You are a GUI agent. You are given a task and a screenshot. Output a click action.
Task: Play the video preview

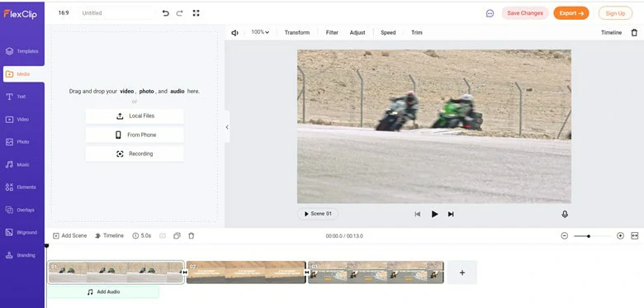click(434, 214)
